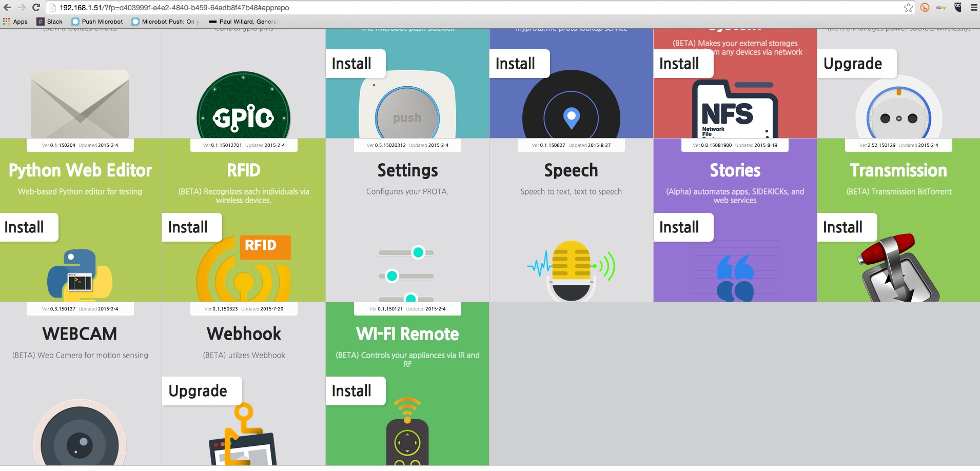Install the Transmission app

point(847,227)
